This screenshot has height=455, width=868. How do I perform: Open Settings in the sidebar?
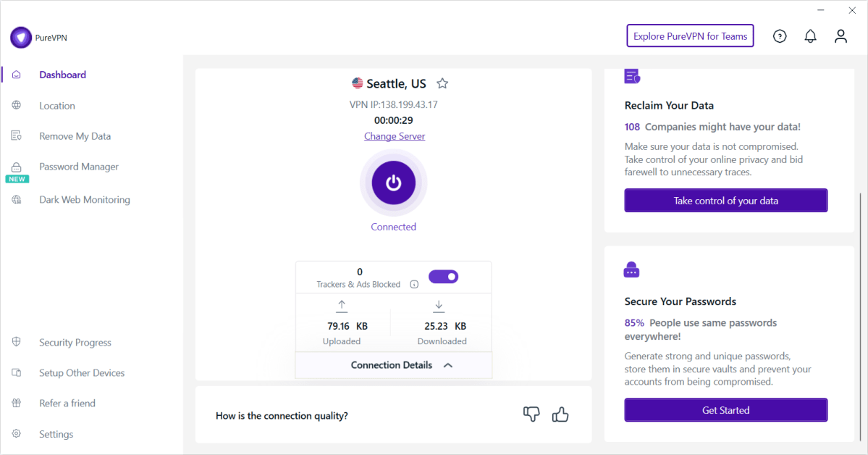(x=56, y=435)
